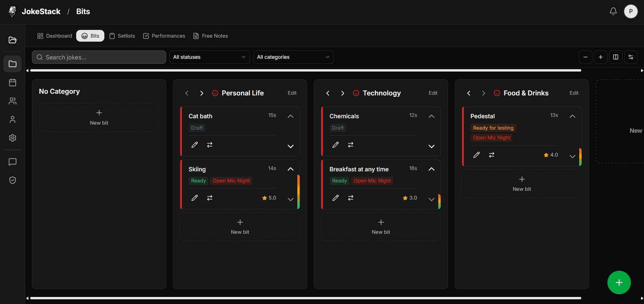The image size is (644, 304).
Task: Switch to the Setlists tab
Action: click(122, 36)
